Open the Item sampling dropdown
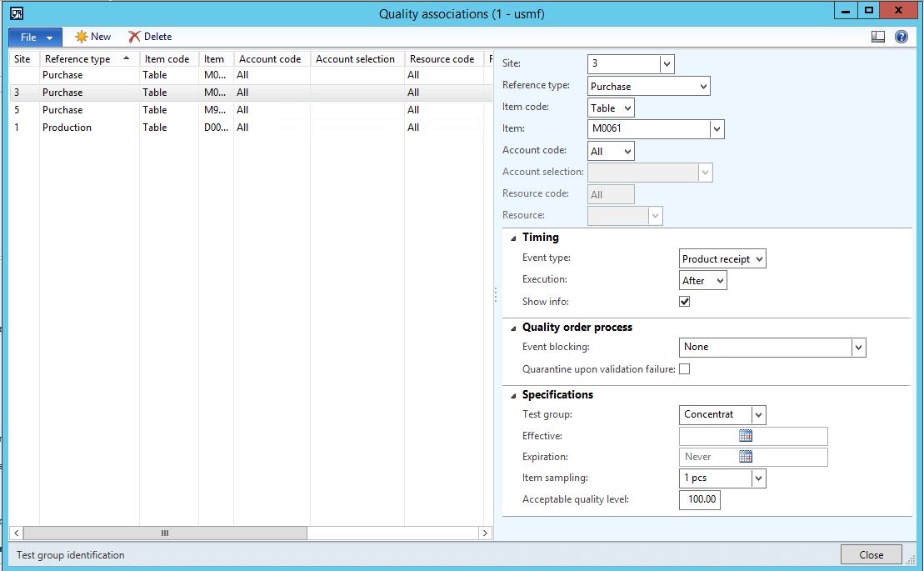Image resolution: width=924 pixels, height=571 pixels. click(x=759, y=478)
